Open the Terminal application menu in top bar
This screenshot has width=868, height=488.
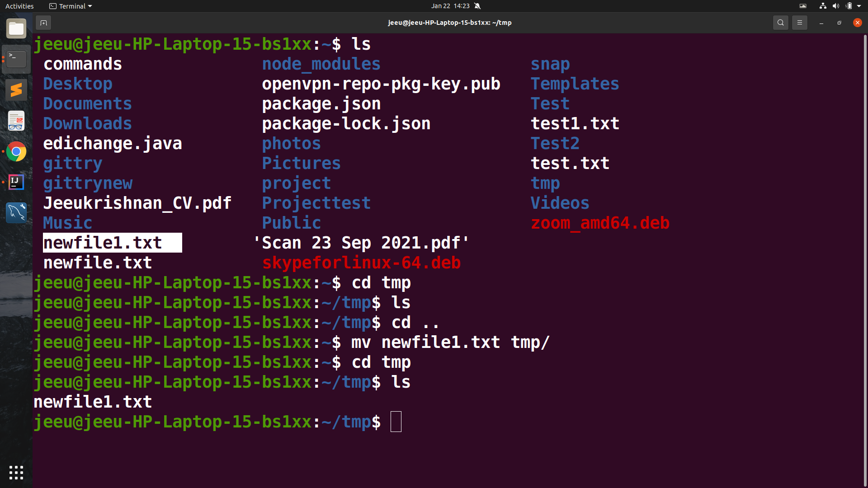70,6
